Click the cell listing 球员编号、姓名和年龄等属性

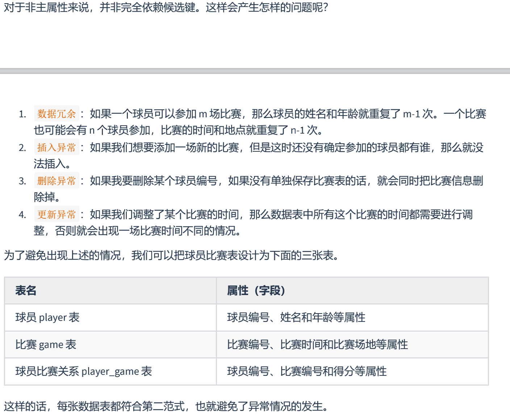[296, 318]
